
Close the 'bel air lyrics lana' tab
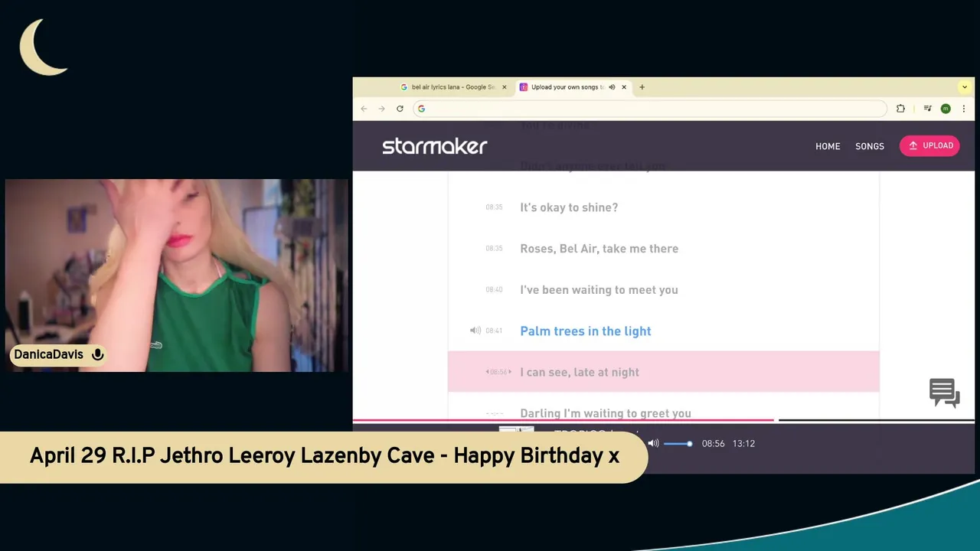point(505,87)
